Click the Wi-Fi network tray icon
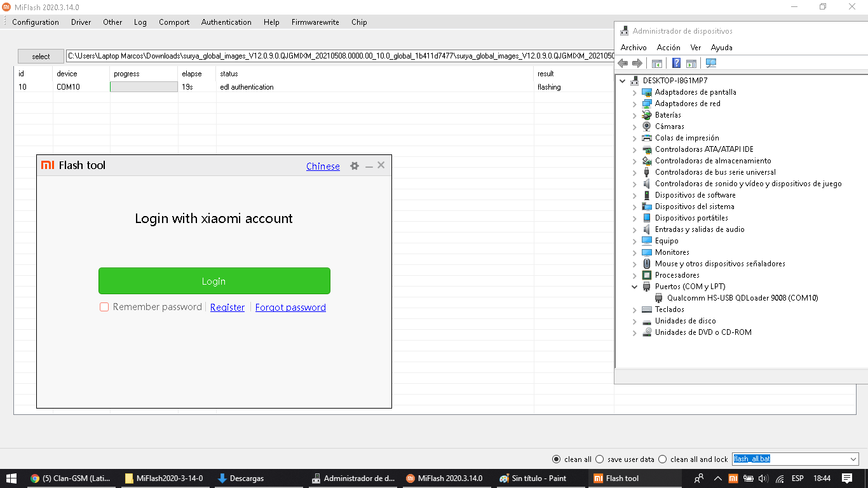This screenshot has height=488, width=868. click(747, 478)
